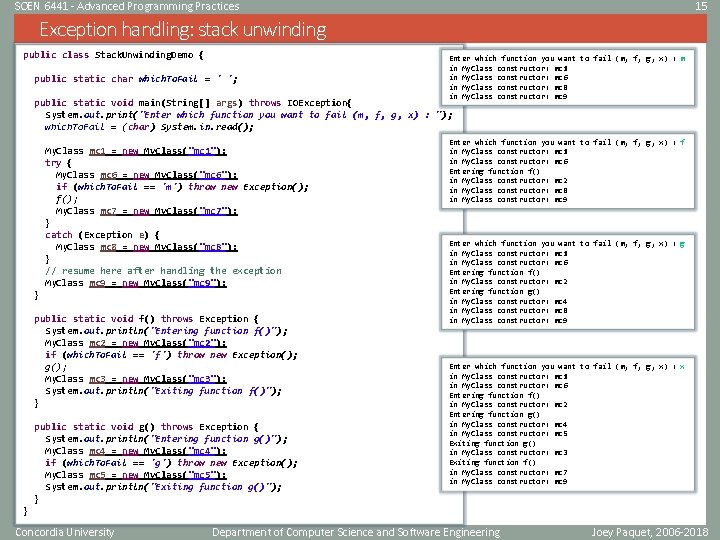Image resolution: width=720 pixels, height=540 pixels.
Task: Click the footer text 'Concordia University'
Action: 64,532
